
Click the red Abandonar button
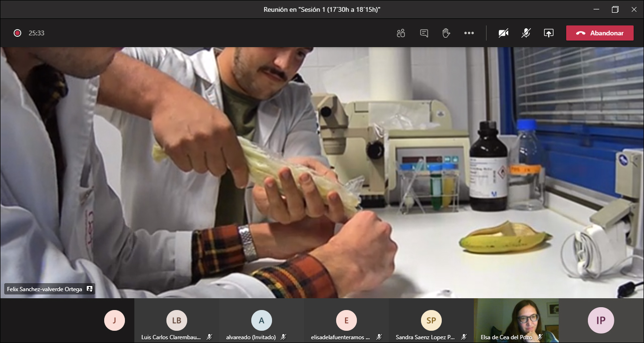pyautogui.click(x=600, y=33)
